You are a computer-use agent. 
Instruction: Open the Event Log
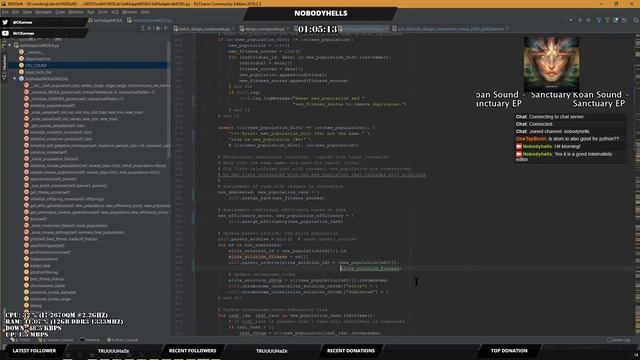coord(618,340)
